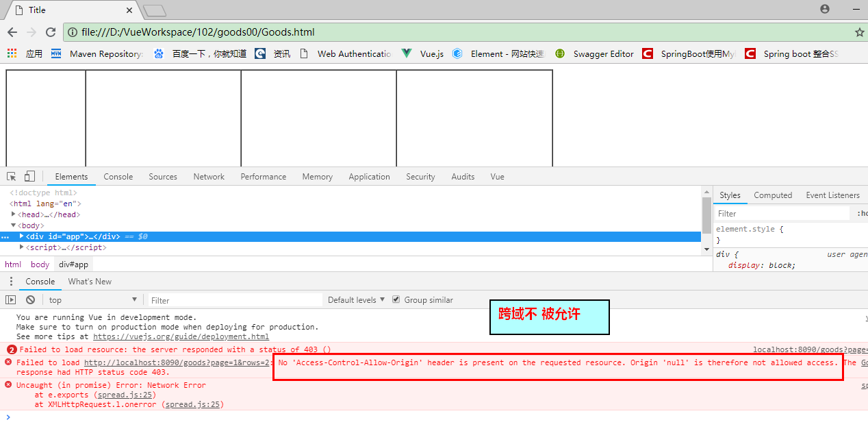Open spread.js:25 link in XMLHttpRequest onerror line
The width and height of the screenshot is (868, 444).
tap(192, 404)
